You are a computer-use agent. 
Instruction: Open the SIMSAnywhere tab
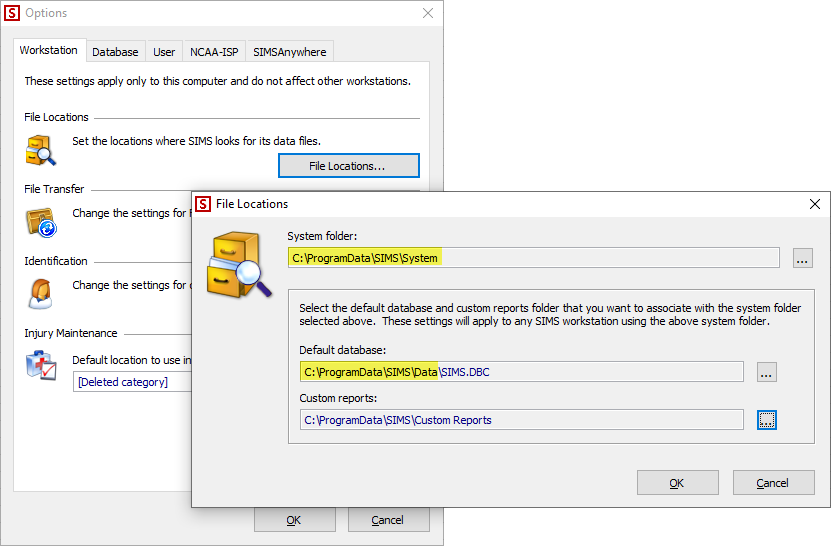[x=289, y=52]
